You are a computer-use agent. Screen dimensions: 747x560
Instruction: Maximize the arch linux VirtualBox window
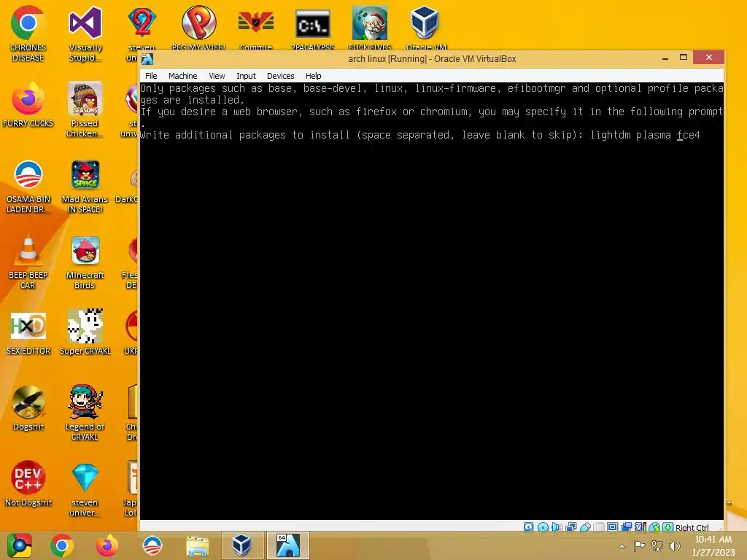coord(683,58)
